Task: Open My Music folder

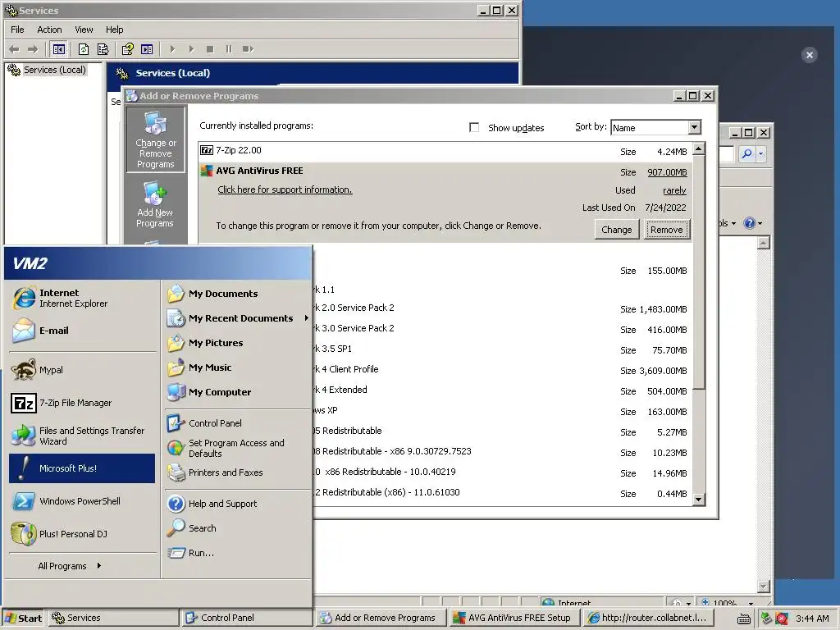Action: click(x=237, y=367)
